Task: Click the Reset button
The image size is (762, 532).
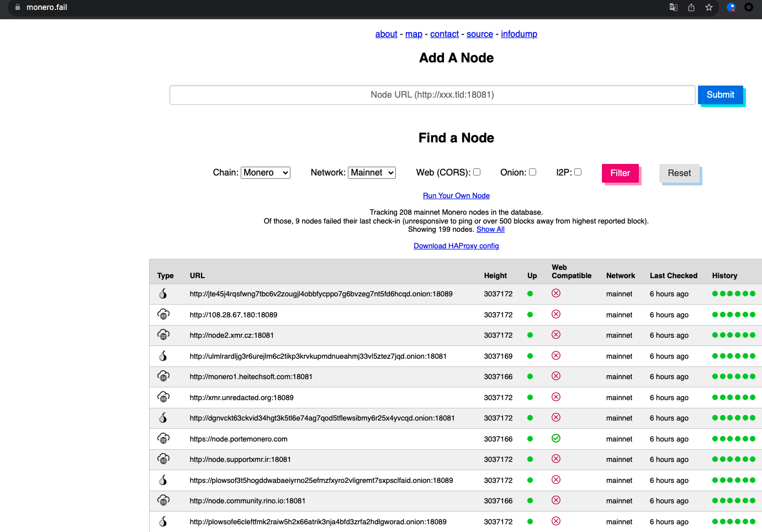Action: pyautogui.click(x=679, y=173)
